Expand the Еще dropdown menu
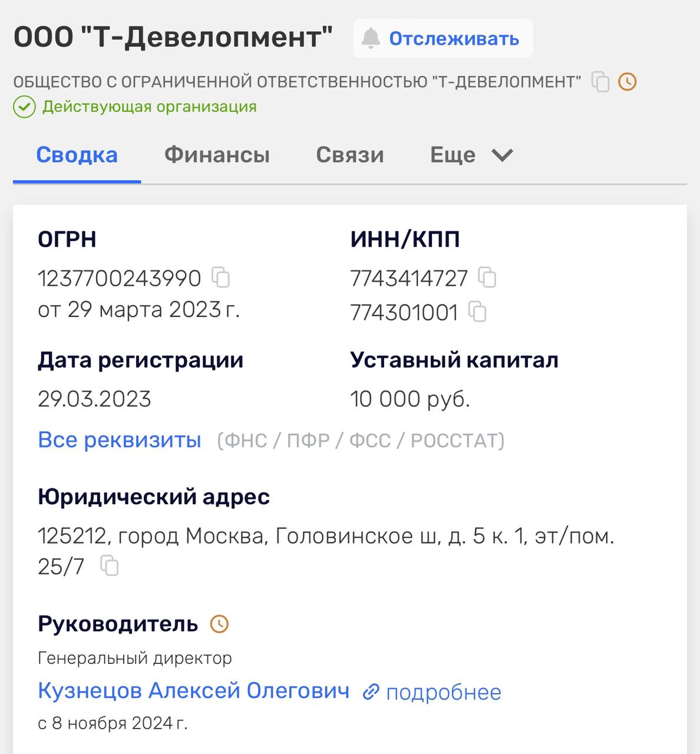 tap(453, 155)
